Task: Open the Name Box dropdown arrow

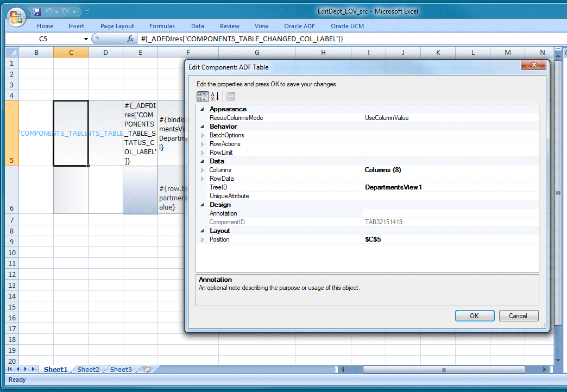Action: [86, 39]
